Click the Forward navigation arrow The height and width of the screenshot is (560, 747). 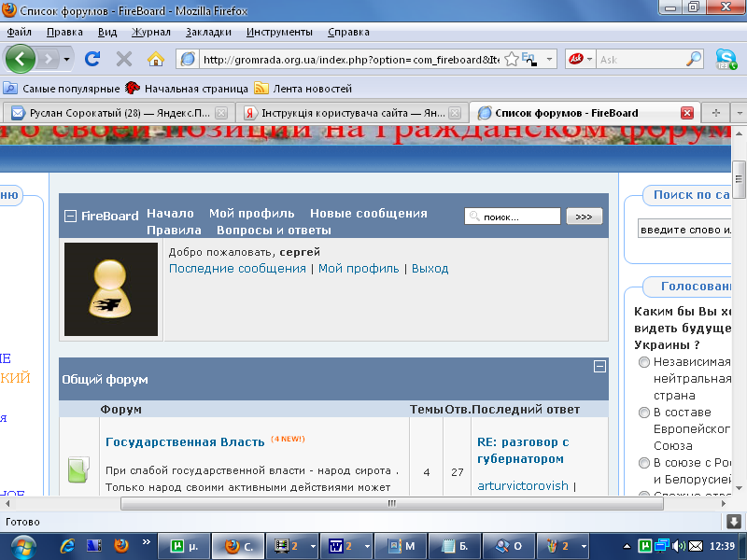(48, 59)
